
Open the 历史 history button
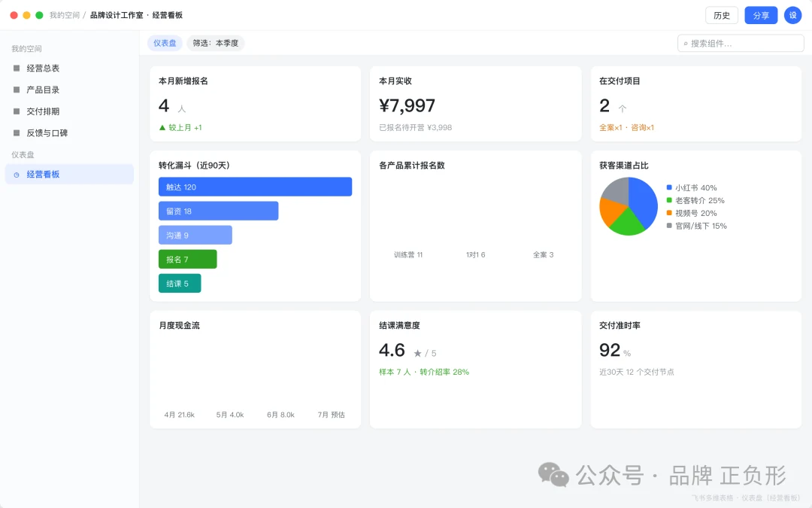721,15
